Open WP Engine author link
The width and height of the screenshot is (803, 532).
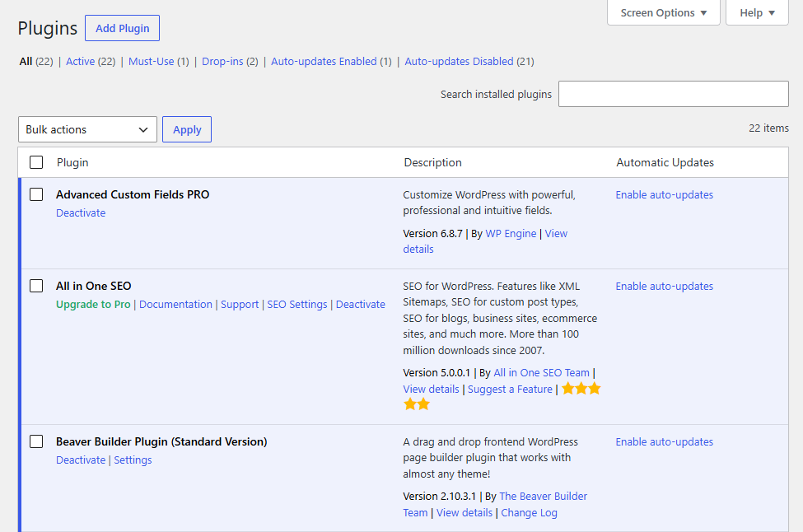point(511,234)
